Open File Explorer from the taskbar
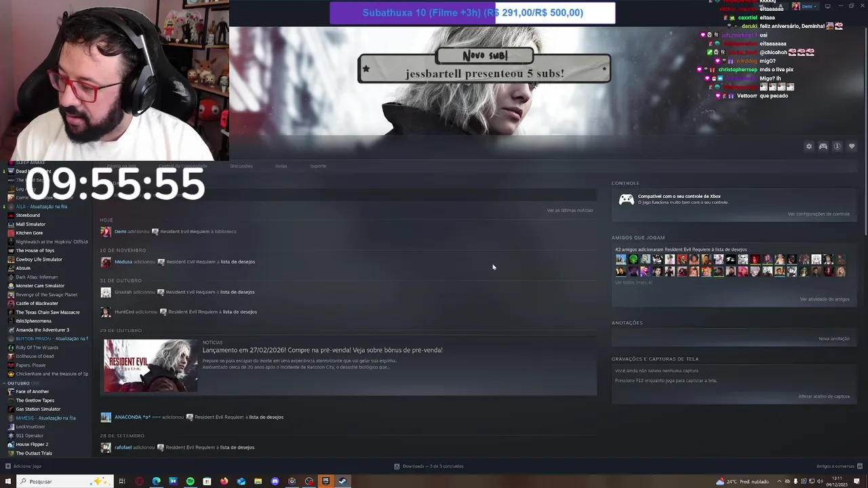 pos(258,481)
